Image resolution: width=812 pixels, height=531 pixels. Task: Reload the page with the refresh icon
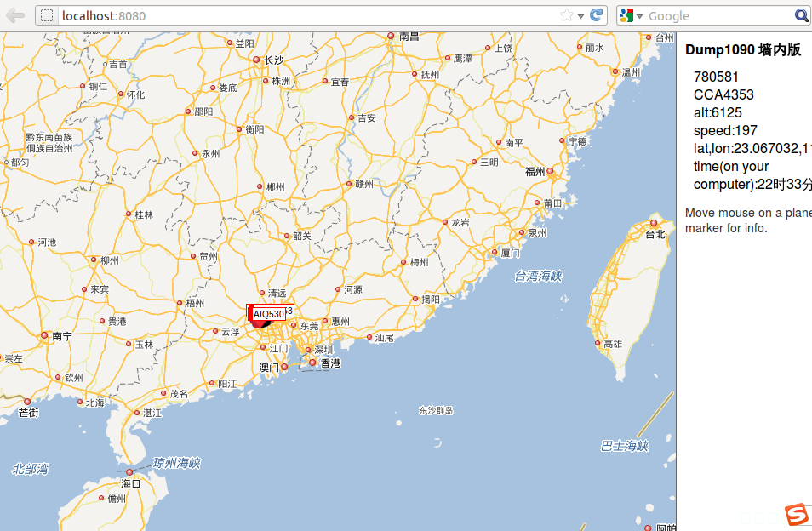coord(597,15)
